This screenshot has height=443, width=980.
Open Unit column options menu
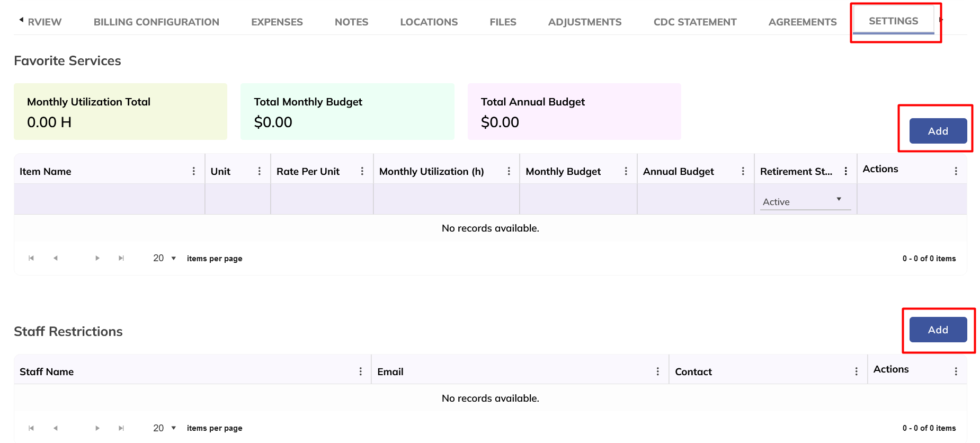[260, 171]
